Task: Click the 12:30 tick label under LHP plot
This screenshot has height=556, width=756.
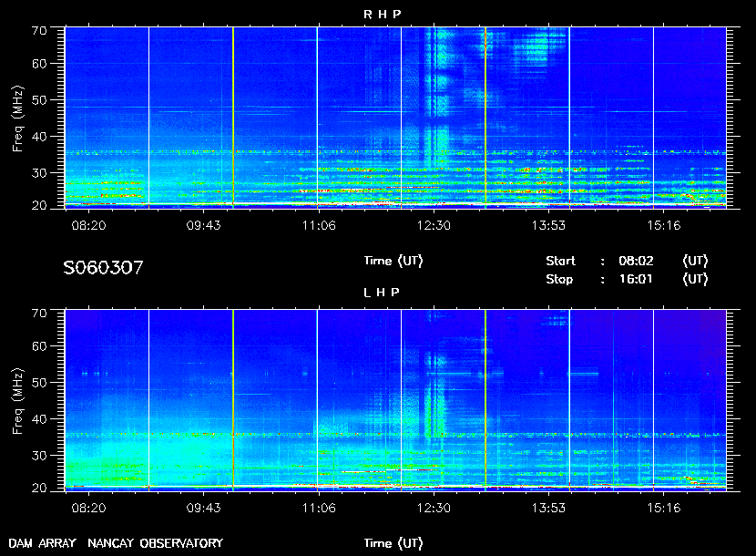Action: tap(434, 509)
